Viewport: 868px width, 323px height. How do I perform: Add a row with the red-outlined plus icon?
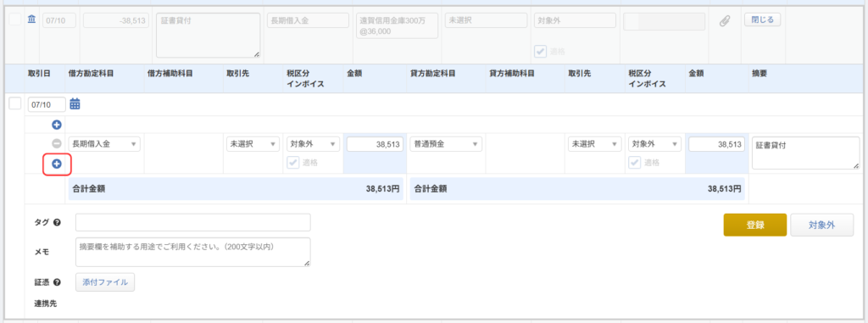[56, 164]
